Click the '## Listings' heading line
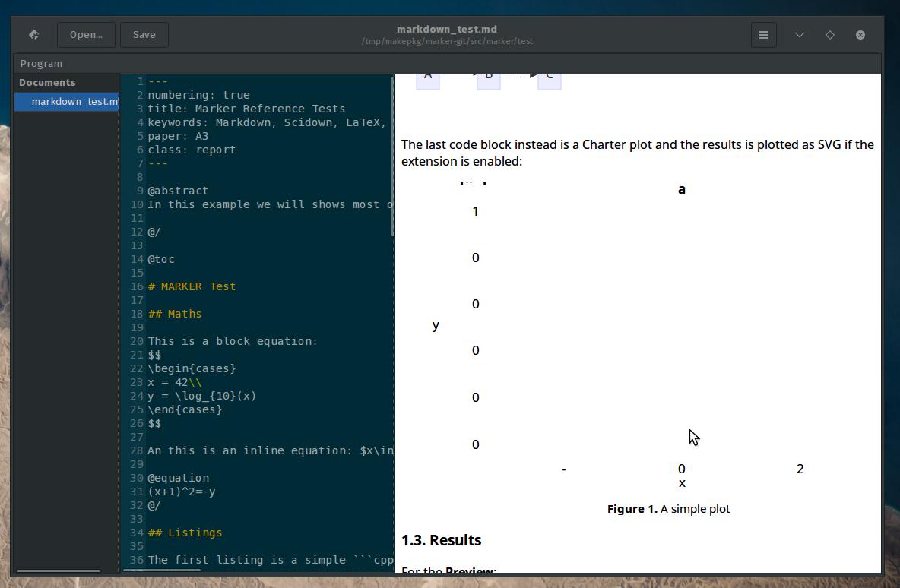Viewport: 900px width, 588px height. point(185,533)
